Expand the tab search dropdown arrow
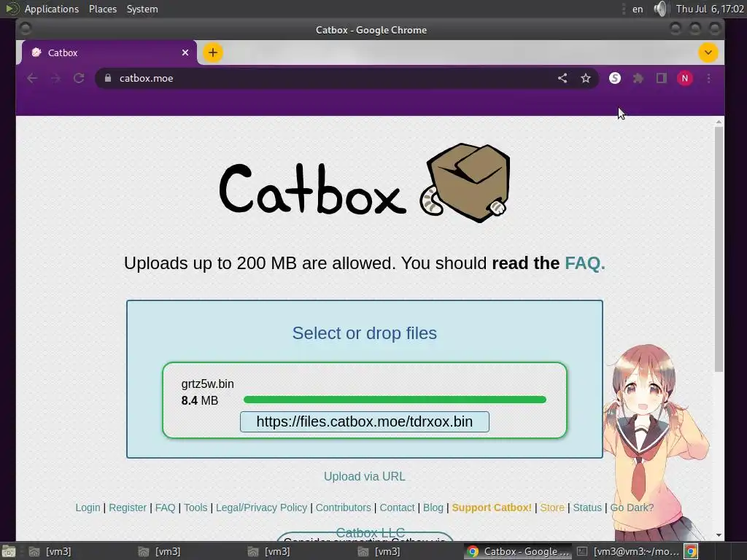Image resolution: width=747 pixels, height=560 pixels. [x=708, y=52]
